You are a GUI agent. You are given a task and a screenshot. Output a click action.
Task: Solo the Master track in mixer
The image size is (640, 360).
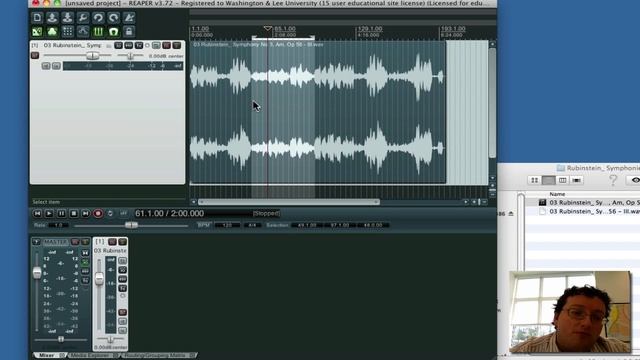[x=85, y=242]
